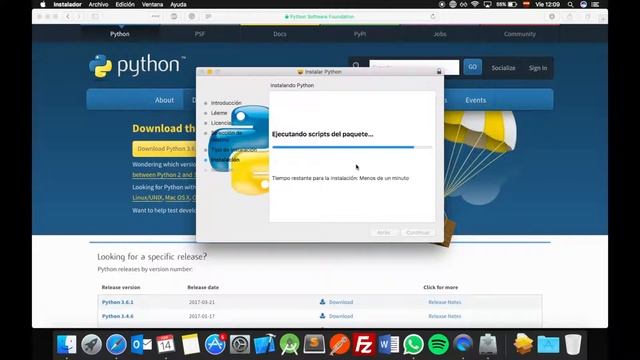Screen dimensions: 640x360
Task: Open Microsoft Word in the Dock
Action: coord(389,344)
